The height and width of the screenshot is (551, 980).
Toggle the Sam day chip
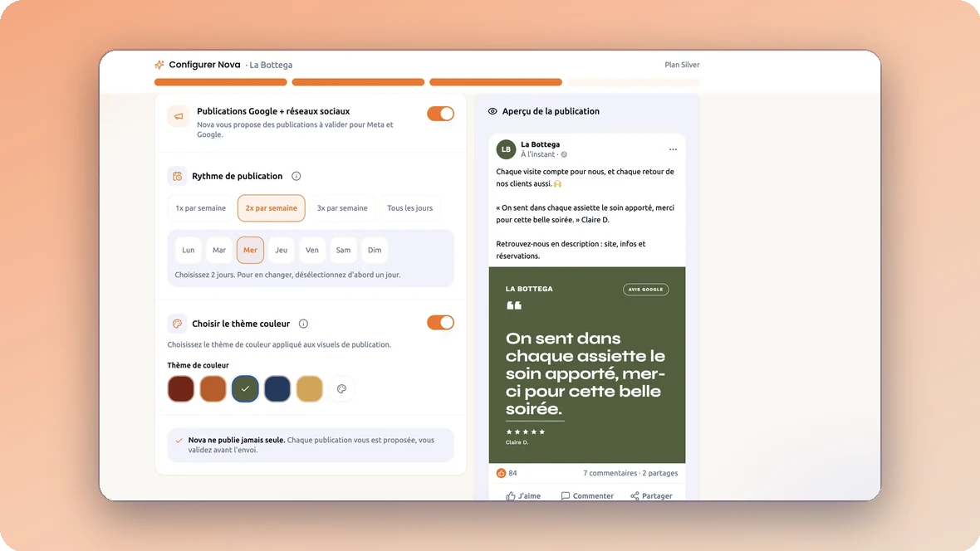pos(343,250)
